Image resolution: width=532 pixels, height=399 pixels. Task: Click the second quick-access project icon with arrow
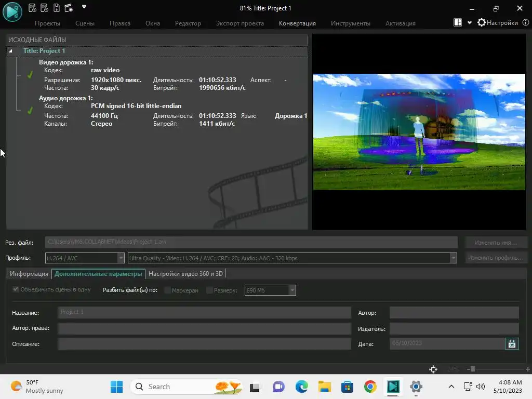(44, 7)
